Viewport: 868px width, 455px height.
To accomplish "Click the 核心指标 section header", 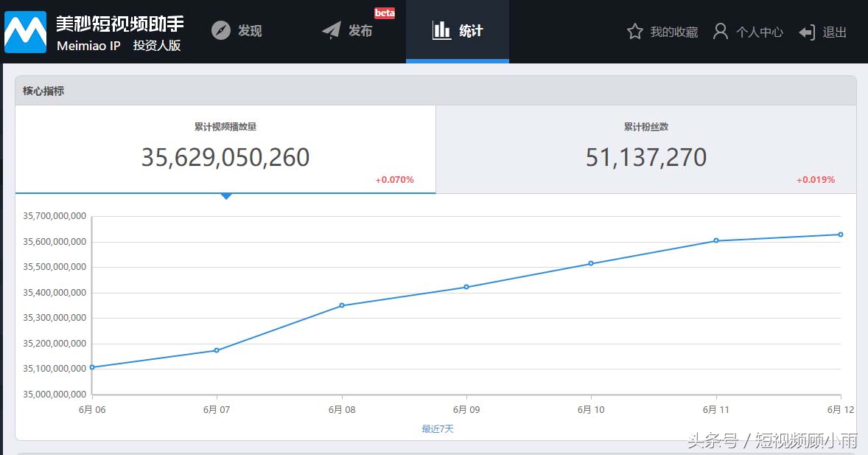I will click(x=43, y=91).
